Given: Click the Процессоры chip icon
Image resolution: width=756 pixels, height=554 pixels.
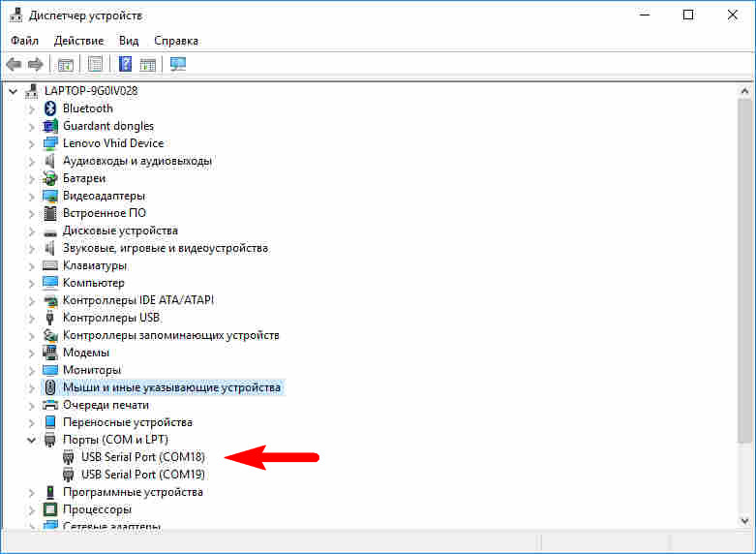Looking at the screenshot, I should click(x=50, y=509).
